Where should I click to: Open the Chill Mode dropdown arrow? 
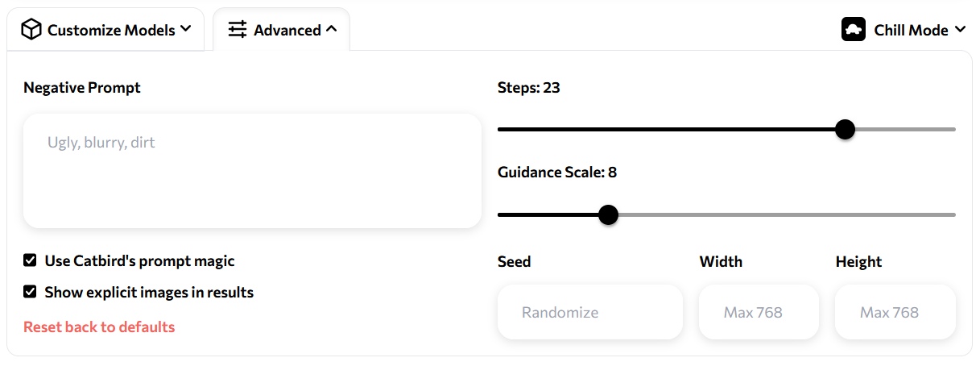pos(960,30)
